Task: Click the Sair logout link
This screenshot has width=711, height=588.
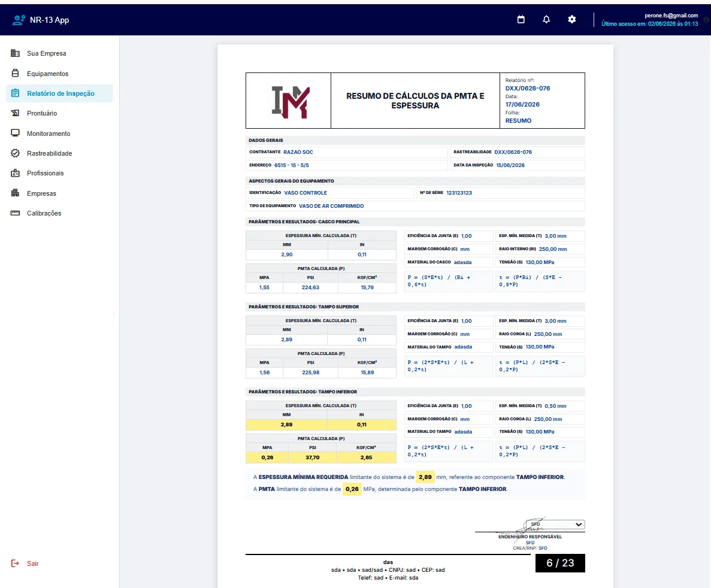Action: pos(33,563)
